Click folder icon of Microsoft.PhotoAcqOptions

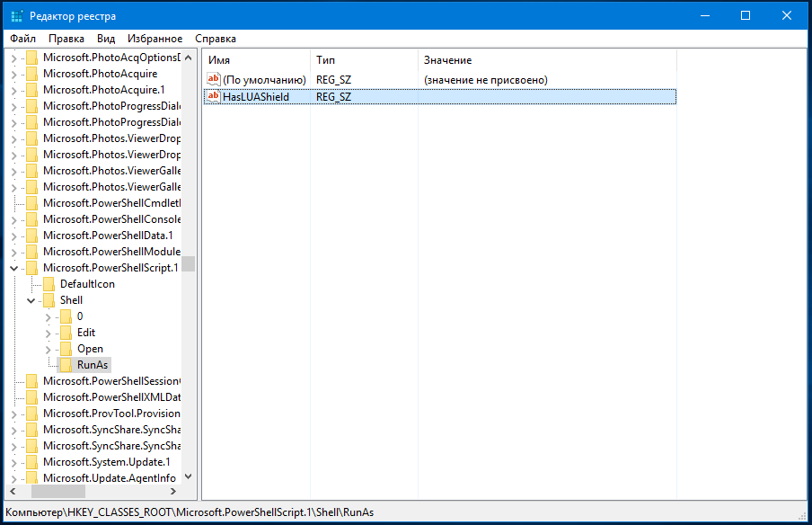(x=31, y=58)
